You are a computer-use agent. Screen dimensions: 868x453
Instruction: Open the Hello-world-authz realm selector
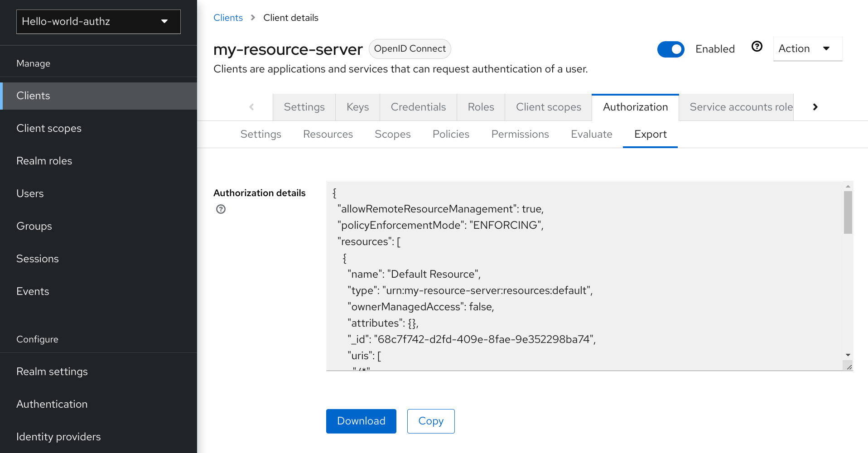(98, 21)
